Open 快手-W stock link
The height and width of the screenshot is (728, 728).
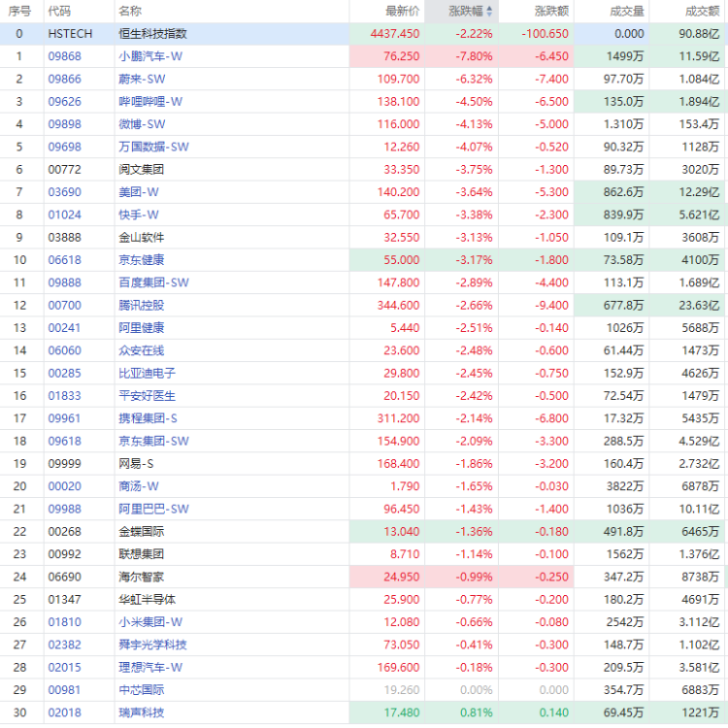(139, 215)
